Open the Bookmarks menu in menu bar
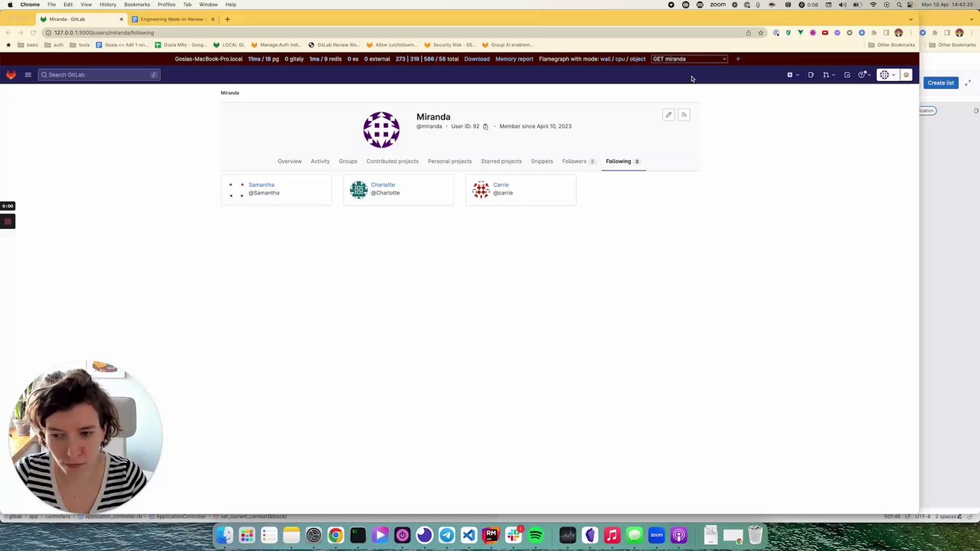 click(137, 5)
